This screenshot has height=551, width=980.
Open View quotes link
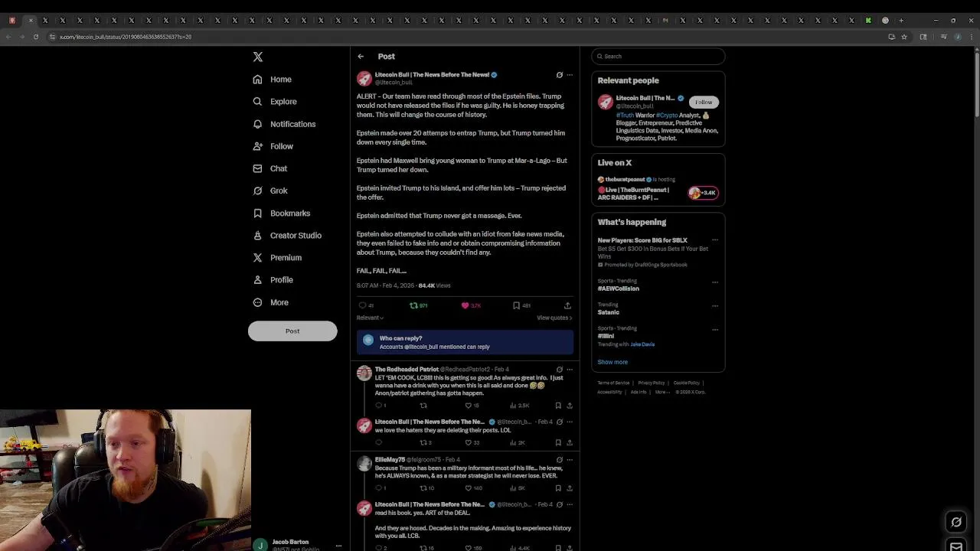[554, 318]
